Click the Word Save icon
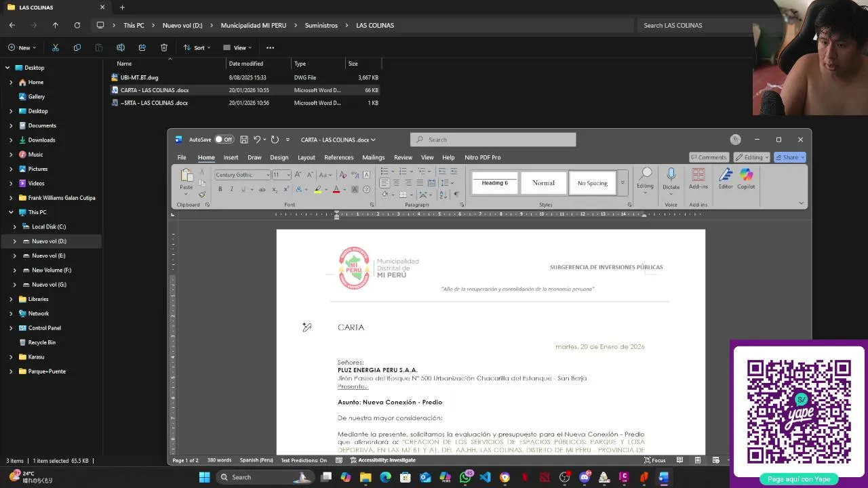The image size is (868, 488). (x=244, y=140)
